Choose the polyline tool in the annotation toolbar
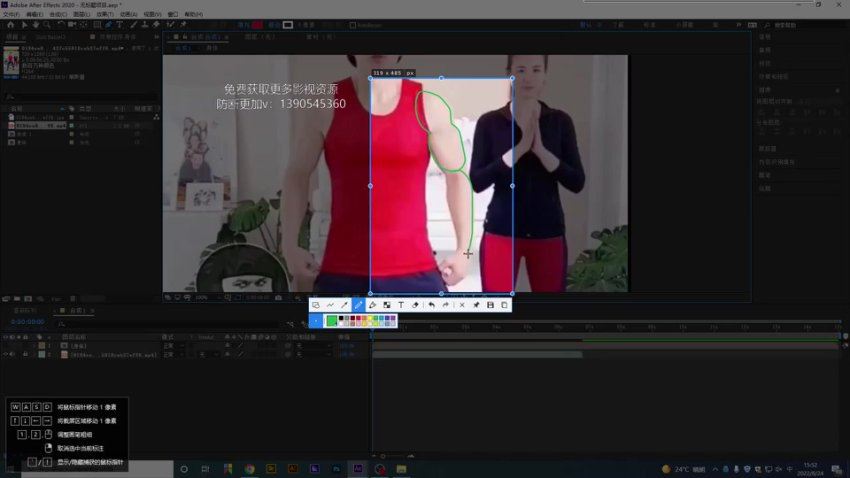 pyautogui.click(x=330, y=305)
